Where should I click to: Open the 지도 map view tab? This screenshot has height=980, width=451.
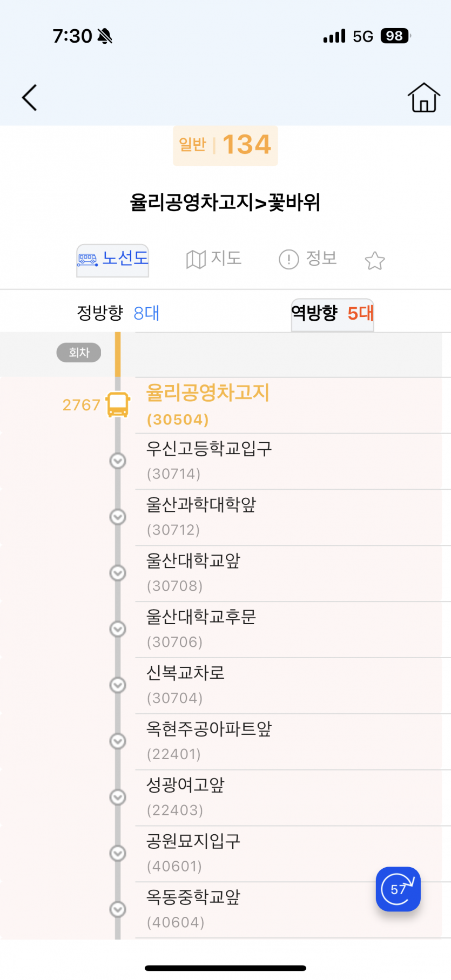tap(214, 259)
